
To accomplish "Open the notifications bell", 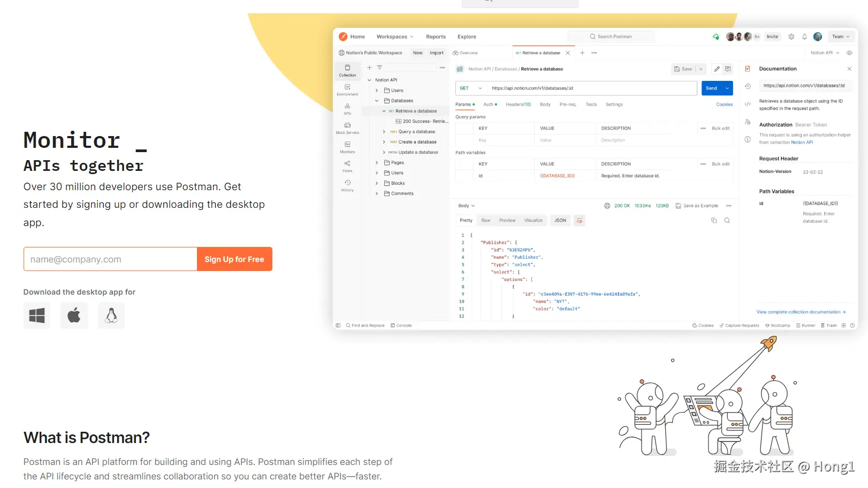I will [x=804, y=36].
